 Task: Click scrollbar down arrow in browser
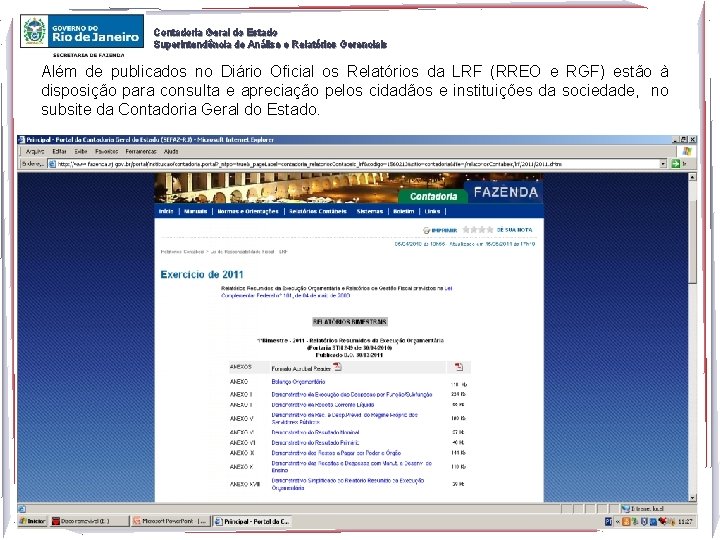[x=692, y=498]
